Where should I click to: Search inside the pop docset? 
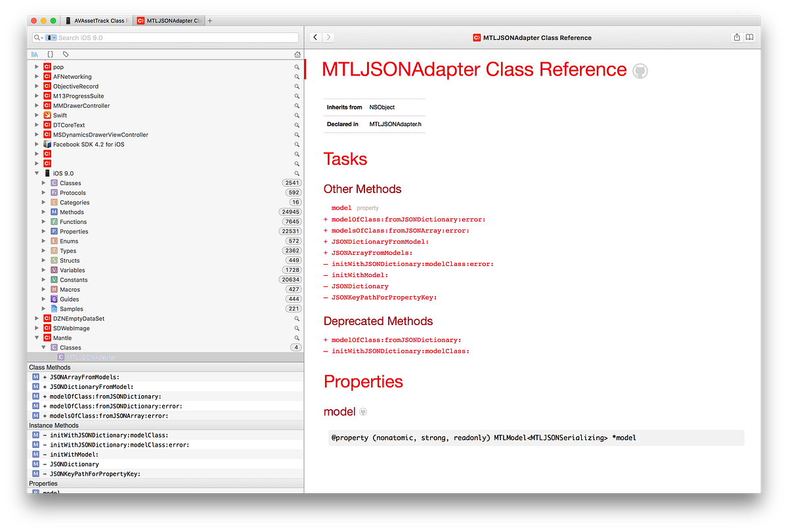pyautogui.click(x=297, y=67)
